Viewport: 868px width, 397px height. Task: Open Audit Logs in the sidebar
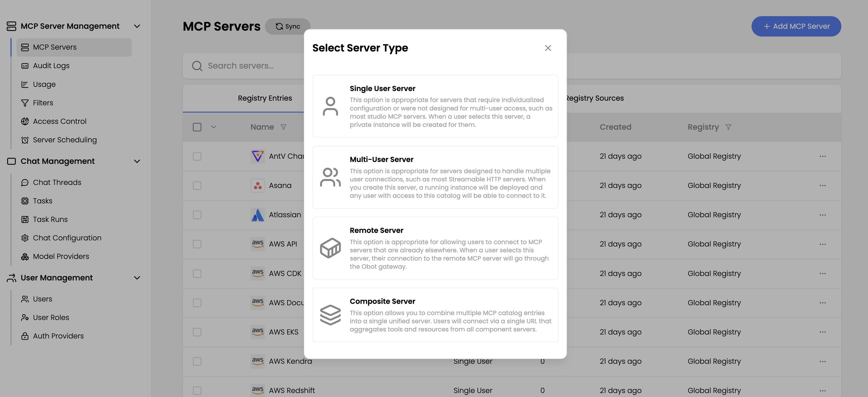(51, 66)
